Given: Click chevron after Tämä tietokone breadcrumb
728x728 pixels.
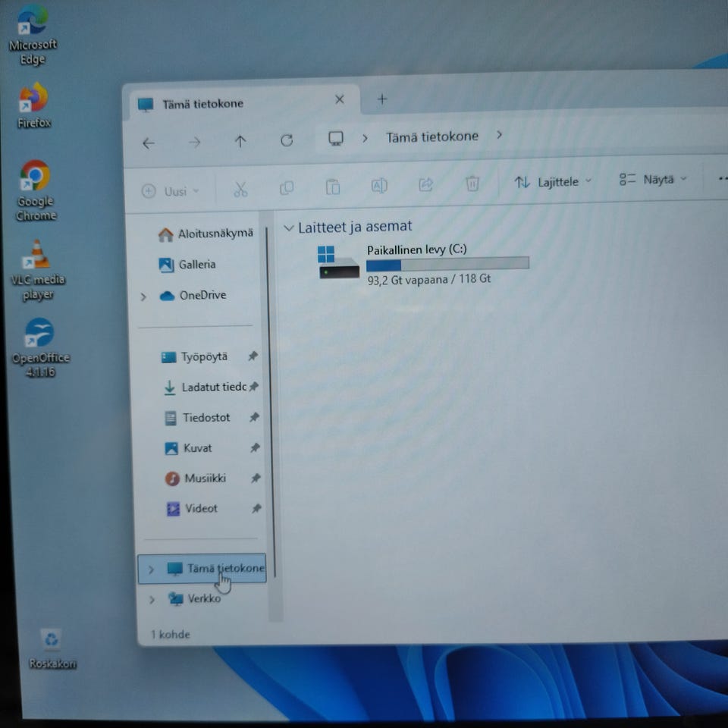Looking at the screenshot, I should coord(499,135).
